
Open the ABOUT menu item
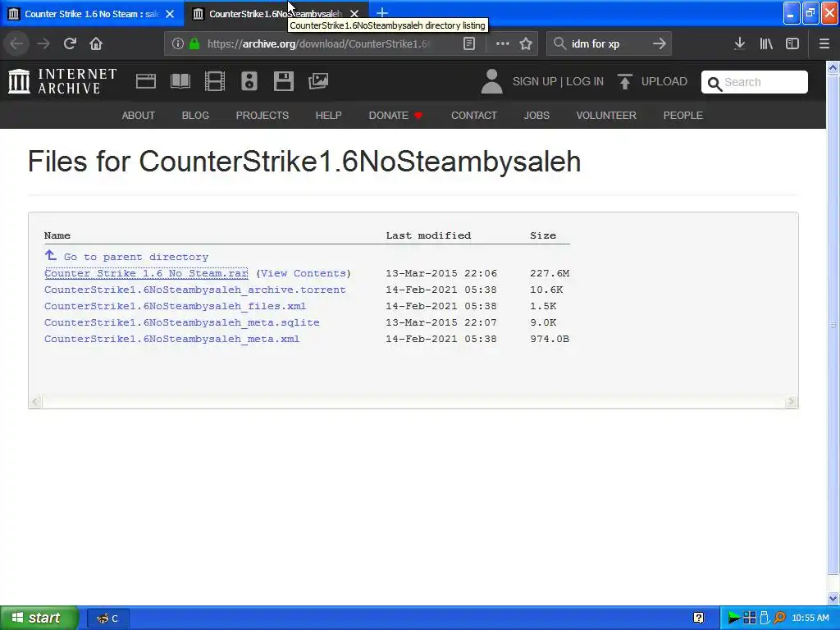coord(138,115)
